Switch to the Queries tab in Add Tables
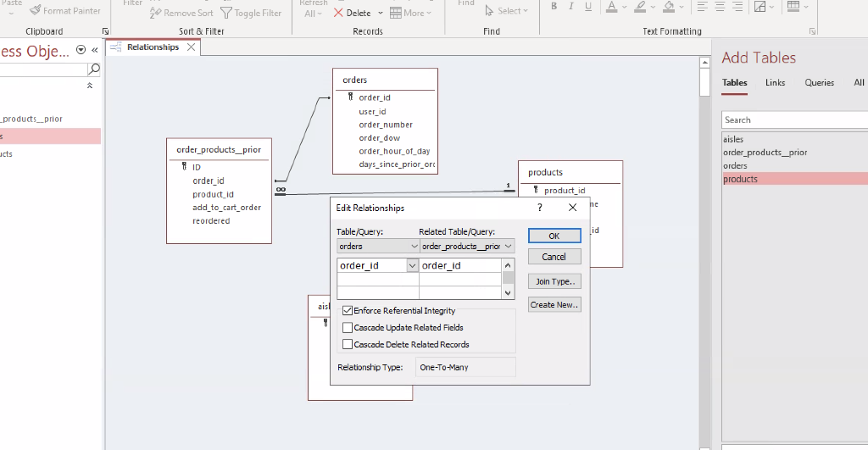The height and width of the screenshot is (450, 868). click(820, 82)
